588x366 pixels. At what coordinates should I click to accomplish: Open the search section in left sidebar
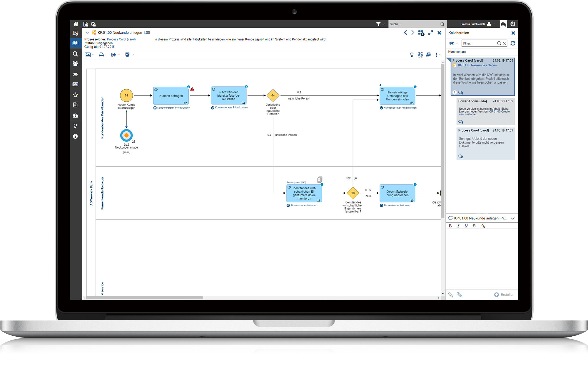point(75,54)
